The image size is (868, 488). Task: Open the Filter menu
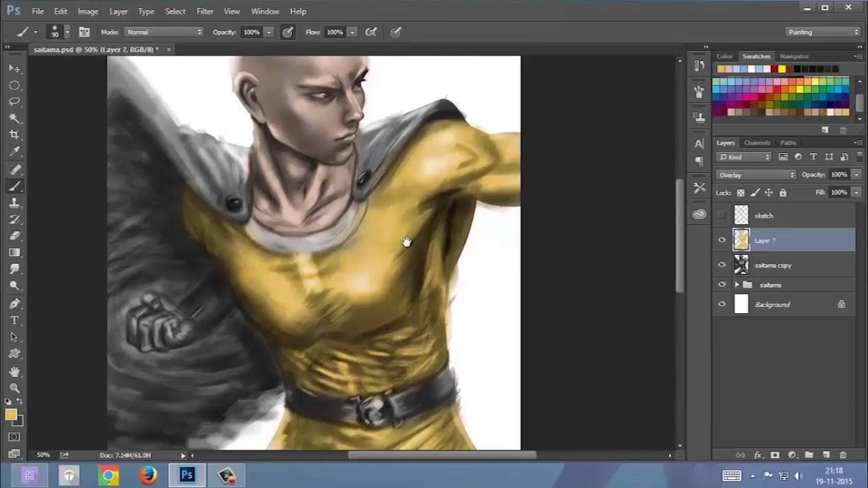205,11
